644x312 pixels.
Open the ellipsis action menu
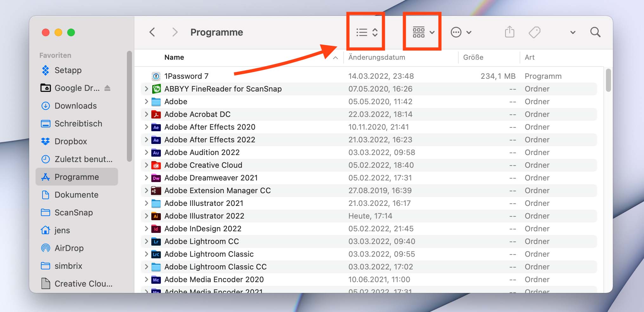pyautogui.click(x=461, y=32)
